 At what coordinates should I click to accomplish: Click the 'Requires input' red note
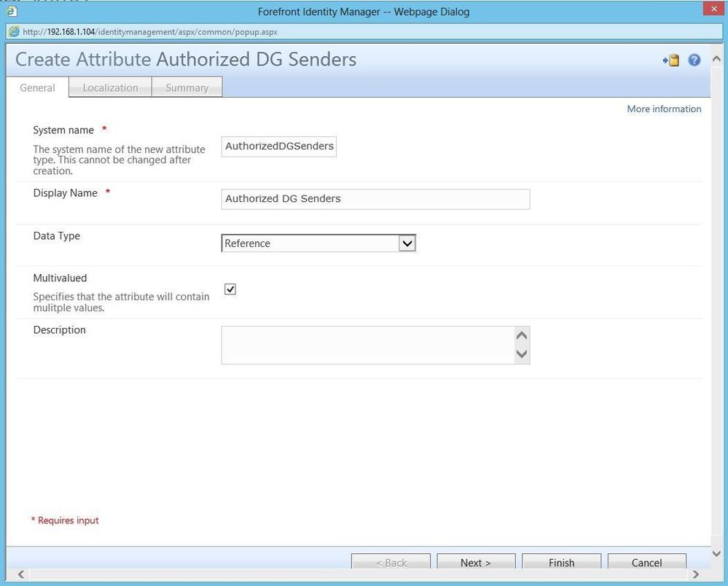[x=65, y=520]
